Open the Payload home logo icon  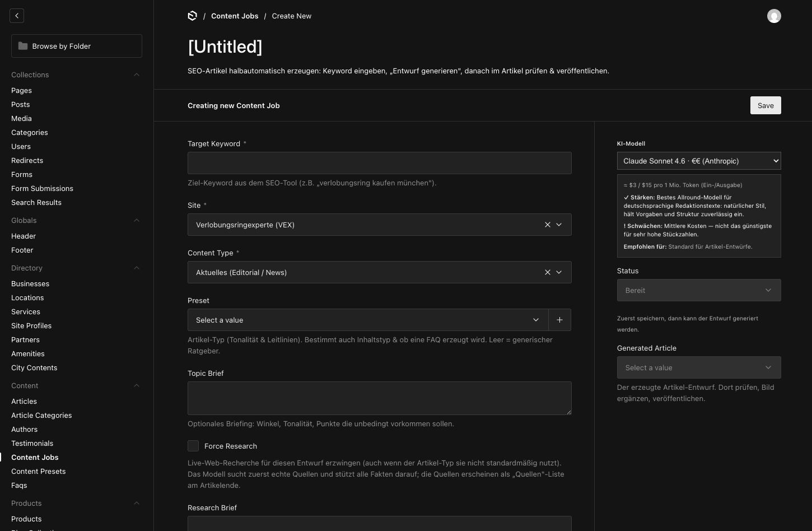tap(193, 16)
